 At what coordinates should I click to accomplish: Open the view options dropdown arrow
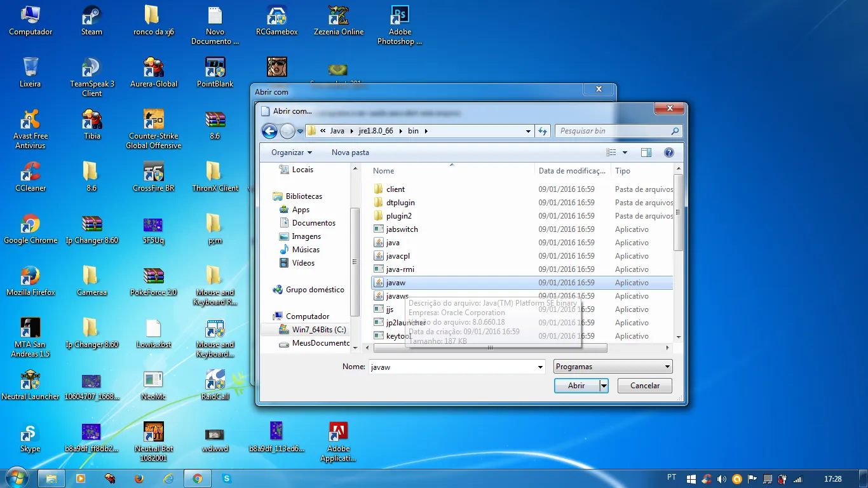[x=625, y=152]
